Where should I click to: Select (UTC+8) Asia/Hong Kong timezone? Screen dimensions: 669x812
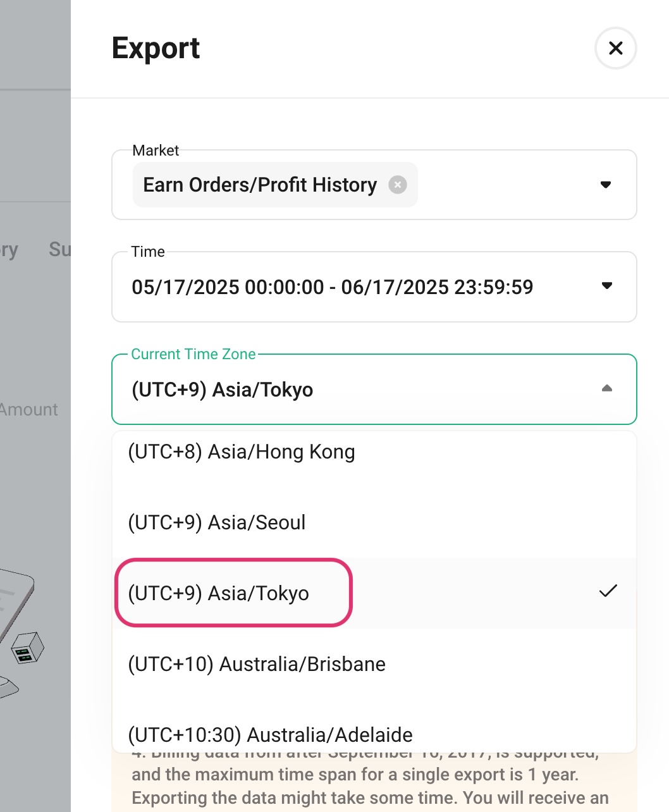242,452
